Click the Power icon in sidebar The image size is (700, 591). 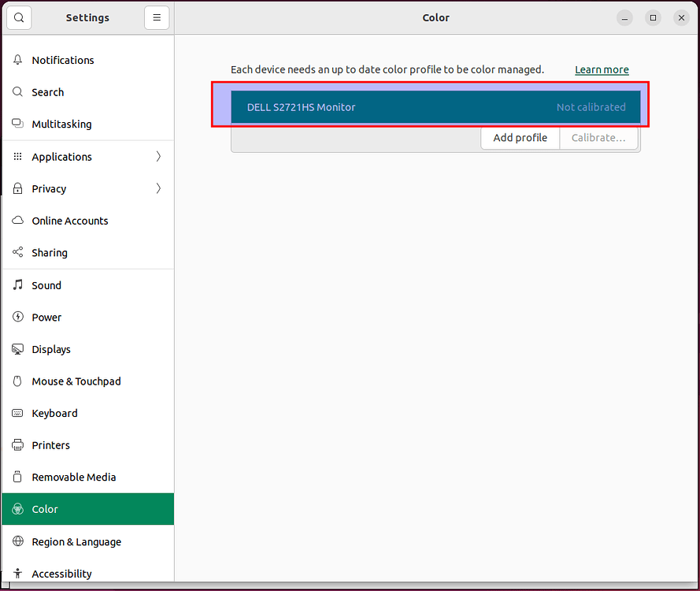pyautogui.click(x=18, y=317)
